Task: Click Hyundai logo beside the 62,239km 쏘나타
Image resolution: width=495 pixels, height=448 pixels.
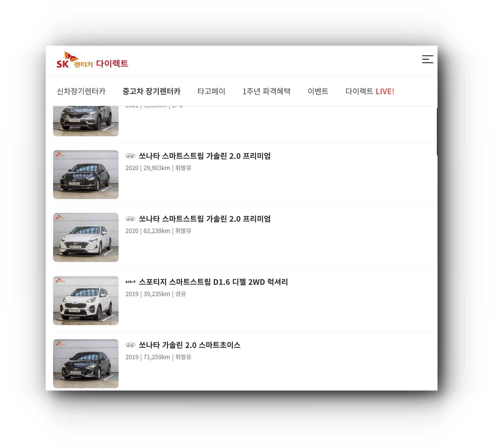Action: pos(130,219)
